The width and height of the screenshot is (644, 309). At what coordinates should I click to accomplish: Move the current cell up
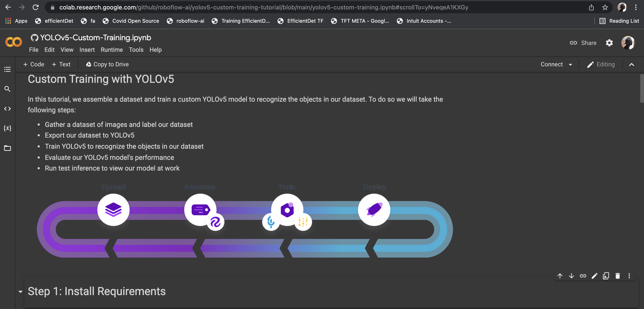point(560,276)
